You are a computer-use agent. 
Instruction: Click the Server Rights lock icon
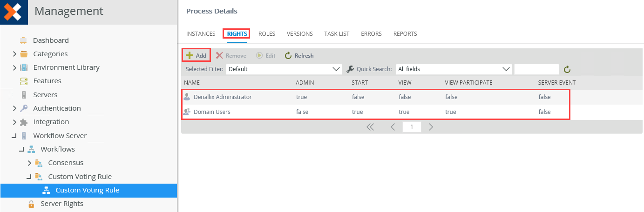(31, 204)
